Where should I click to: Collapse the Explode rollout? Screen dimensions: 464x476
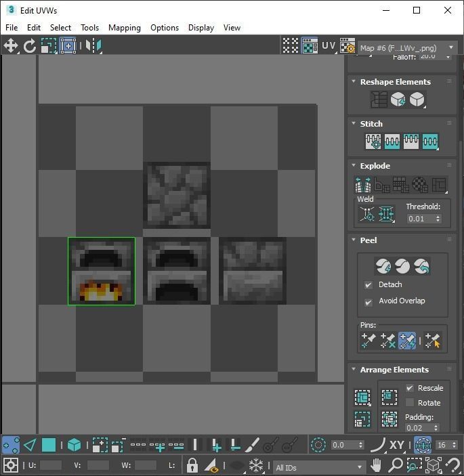[x=354, y=166]
